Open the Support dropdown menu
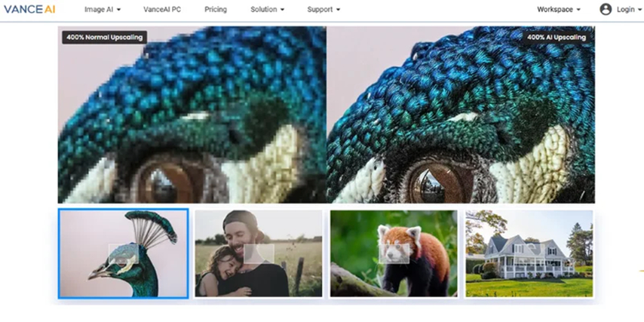Screen dimensions: 644x322 click(324, 10)
